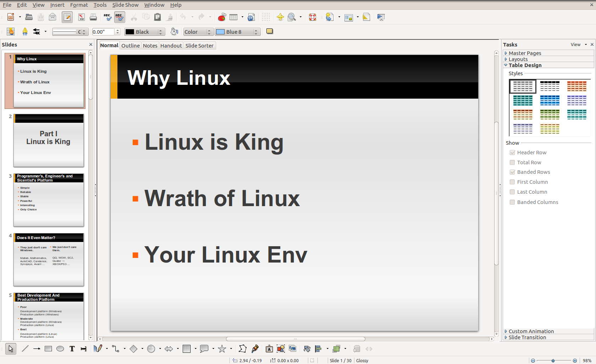
Task: Expand the Slide Transition section
Action: [527, 337]
